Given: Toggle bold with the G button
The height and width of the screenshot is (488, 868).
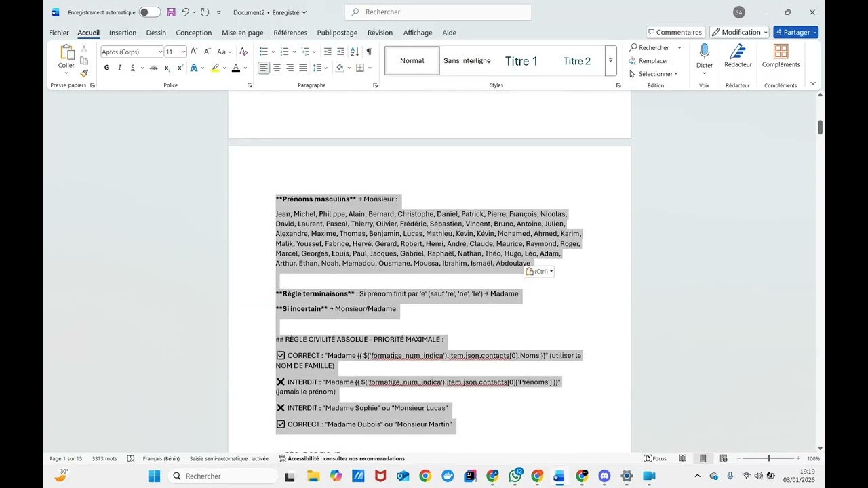Looking at the screenshot, I should tap(106, 68).
